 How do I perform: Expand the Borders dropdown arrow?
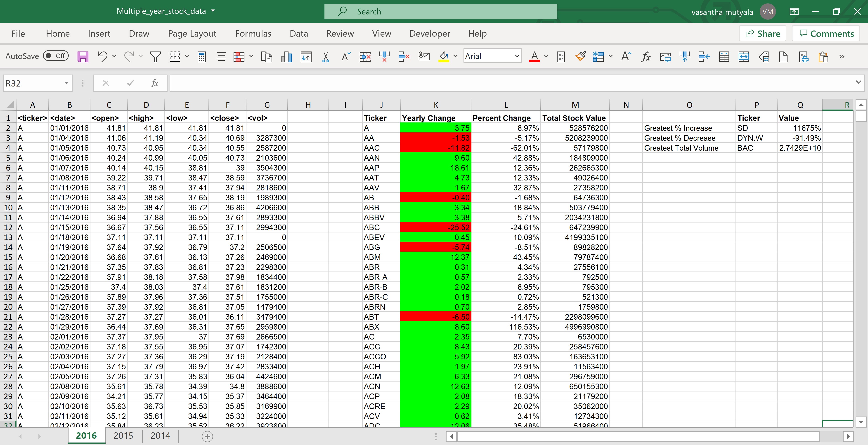187,56
